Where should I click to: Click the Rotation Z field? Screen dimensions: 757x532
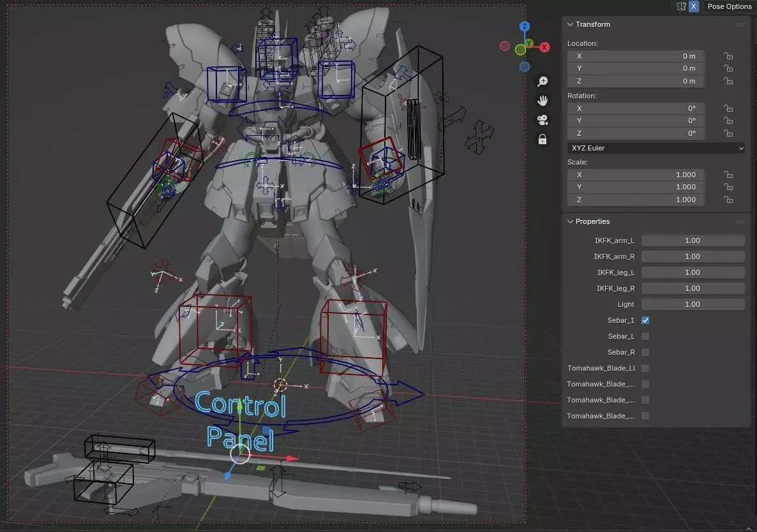[635, 133]
